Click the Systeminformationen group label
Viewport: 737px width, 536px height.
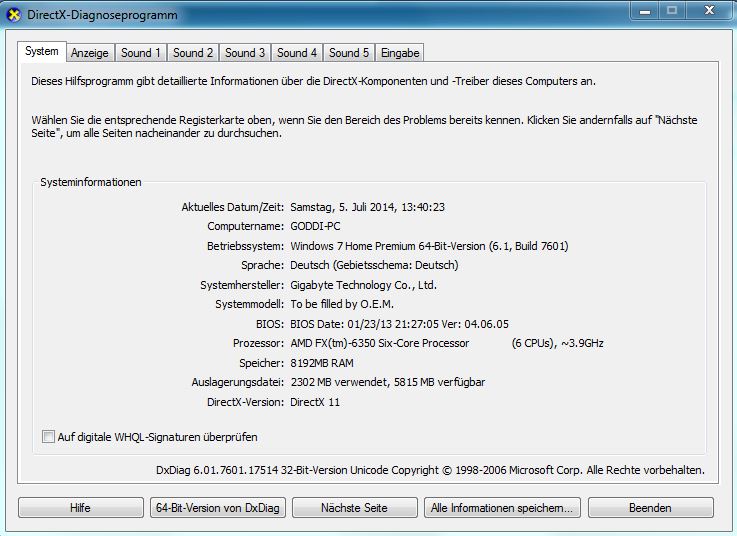(x=91, y=182)
